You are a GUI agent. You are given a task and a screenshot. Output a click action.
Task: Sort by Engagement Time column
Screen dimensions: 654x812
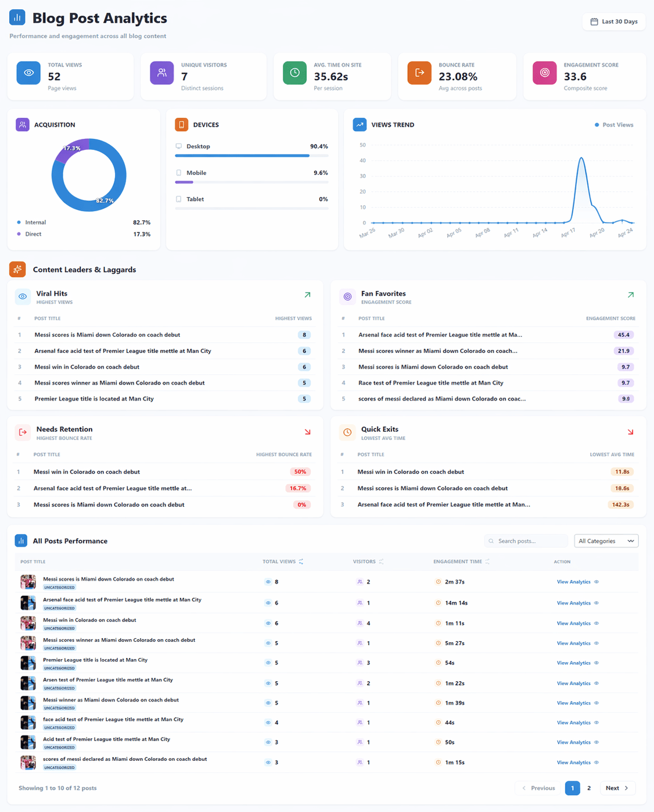coord(462,561)
